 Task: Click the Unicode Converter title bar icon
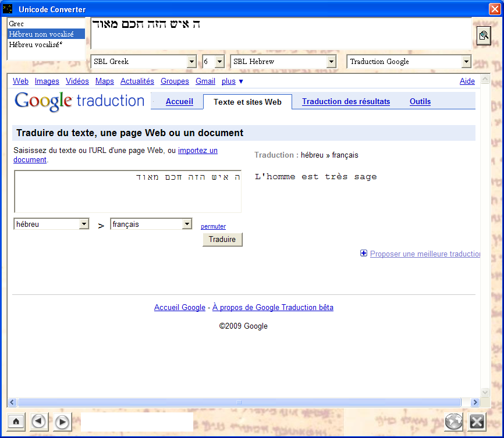8,9
